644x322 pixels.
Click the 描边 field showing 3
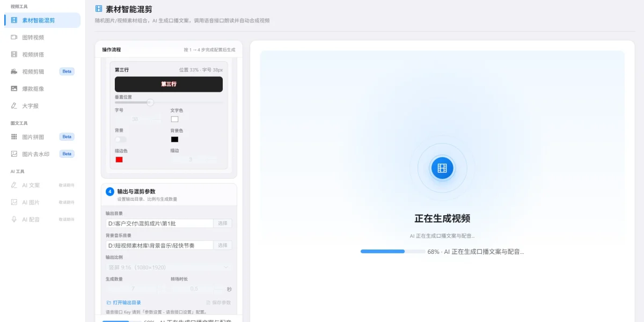194,159
